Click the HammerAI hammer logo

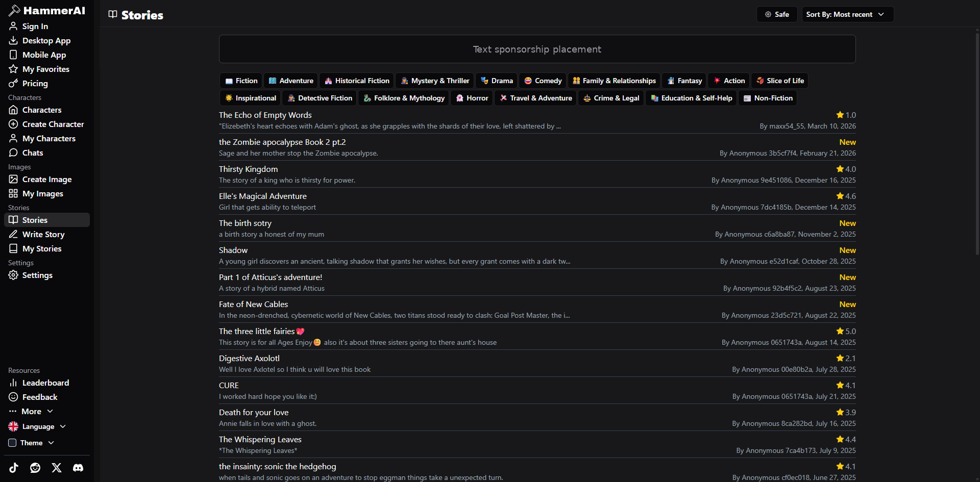[14, 10]
